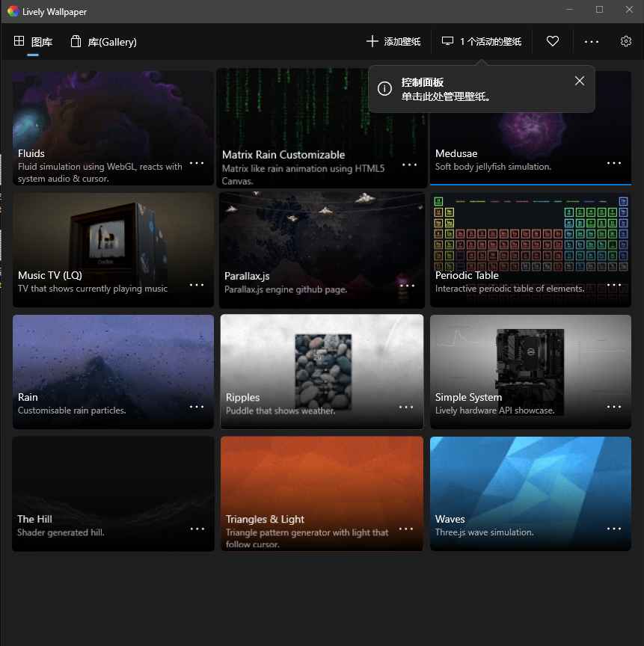
Task: Close the 控制面板 tip popup
Action: 580,81
